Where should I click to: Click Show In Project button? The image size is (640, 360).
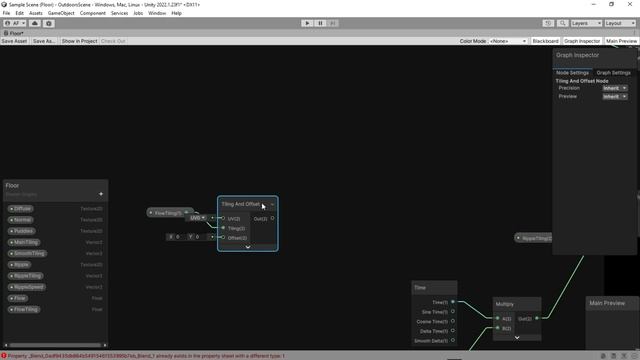click(80, 41)
